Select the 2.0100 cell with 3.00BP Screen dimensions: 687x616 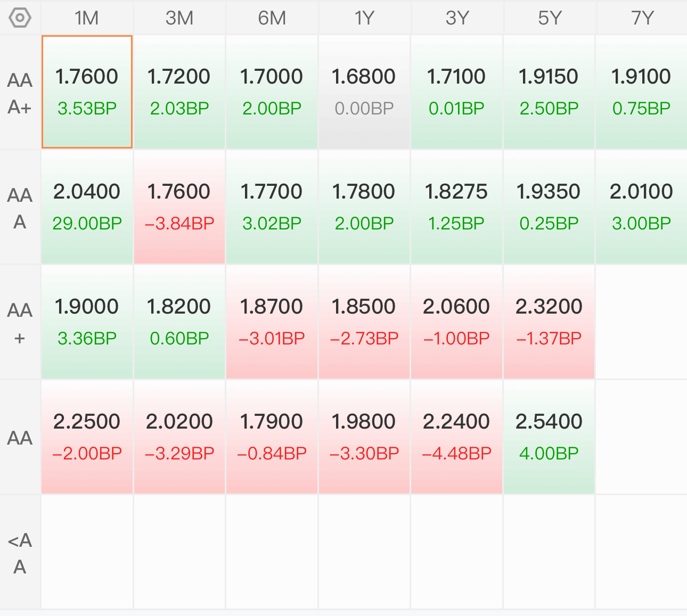(642, 207)
